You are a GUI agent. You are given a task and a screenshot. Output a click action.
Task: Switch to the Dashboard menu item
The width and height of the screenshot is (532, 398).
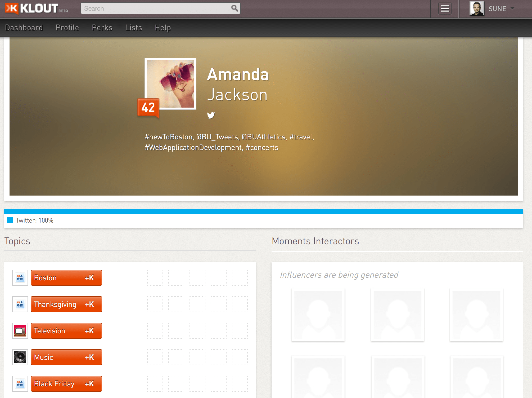click(24, 28)
